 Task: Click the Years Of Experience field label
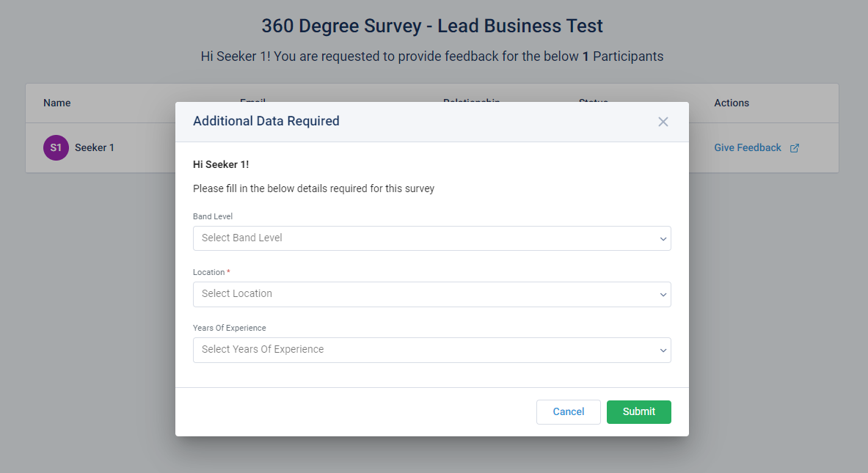229,328
